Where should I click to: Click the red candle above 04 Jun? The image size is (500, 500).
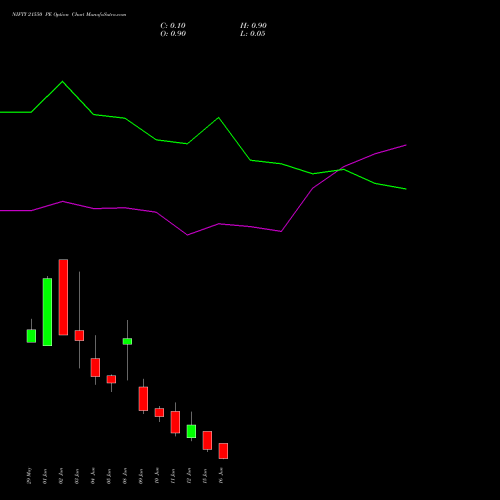pos(95,367)
